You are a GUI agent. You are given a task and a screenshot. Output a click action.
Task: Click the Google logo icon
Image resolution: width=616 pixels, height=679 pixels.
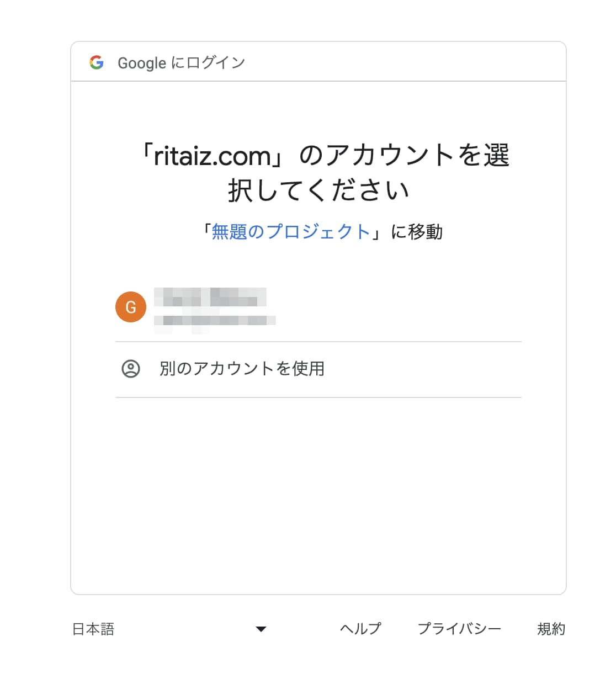[x=97, y=62]
